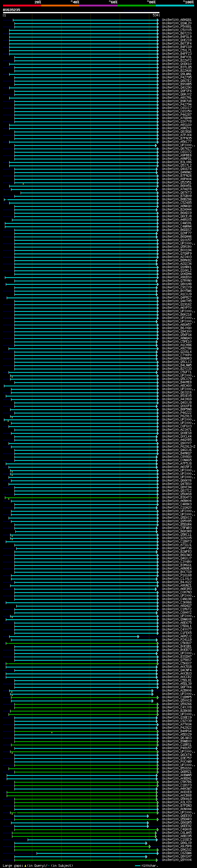Click the orange ~40% identity legend segment
The image size is (197, 868).
pyautogui.click(x=60, y=6)
